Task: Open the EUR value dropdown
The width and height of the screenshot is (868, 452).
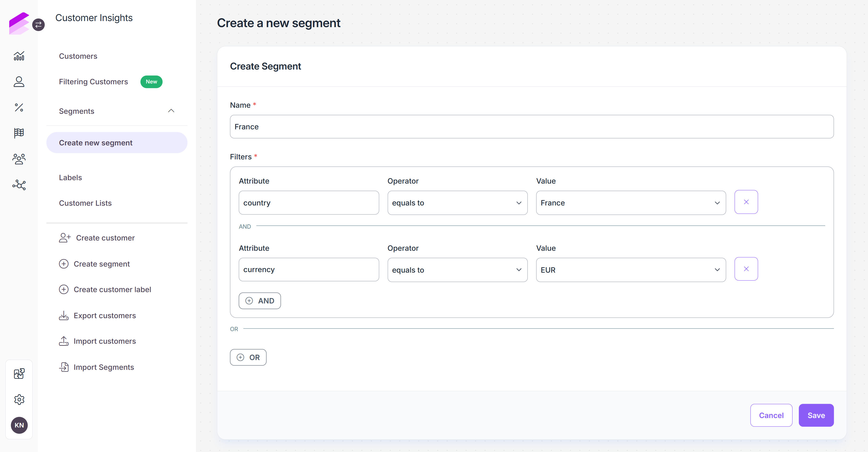Action: coord(631,270)
